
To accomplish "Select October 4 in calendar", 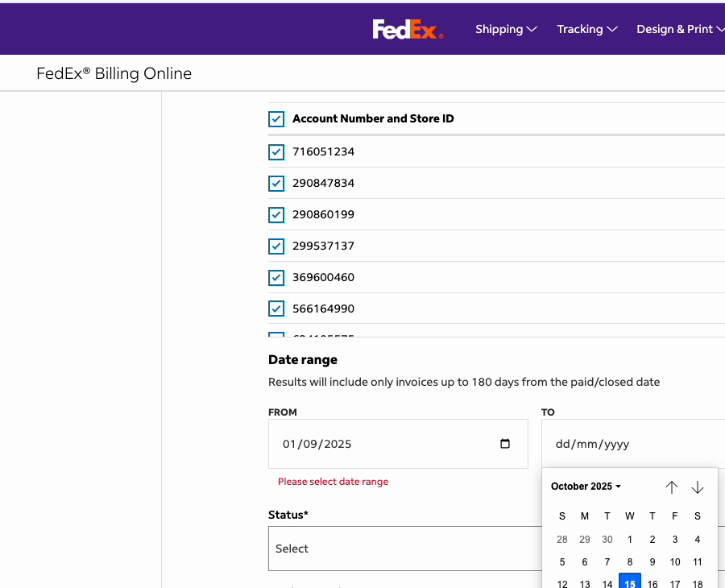I will click(x=698, y=540).
